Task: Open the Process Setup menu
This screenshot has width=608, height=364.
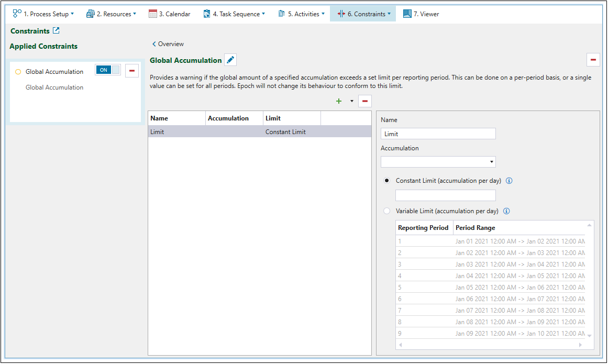Action: pyautogui.click(x=43, y=14)
